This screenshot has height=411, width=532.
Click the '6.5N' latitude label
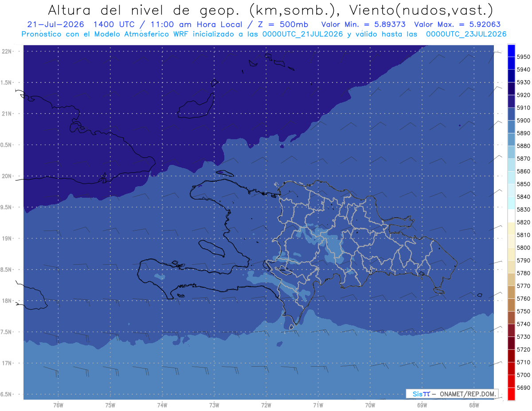7,394
